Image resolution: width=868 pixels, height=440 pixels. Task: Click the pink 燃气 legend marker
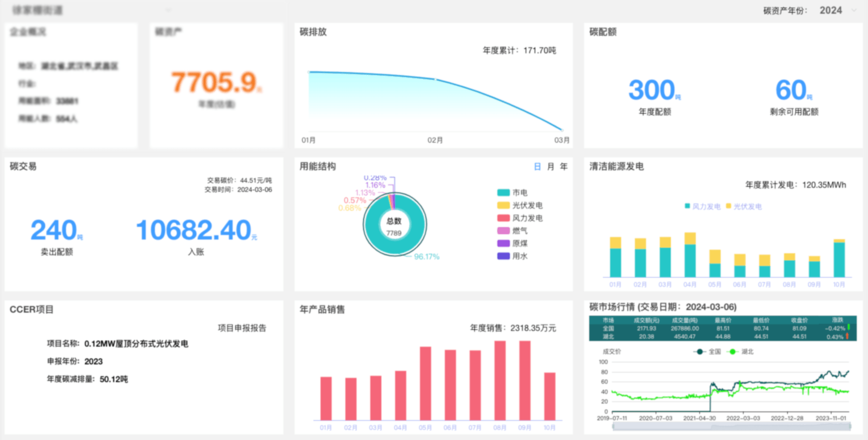coord(503,231)
